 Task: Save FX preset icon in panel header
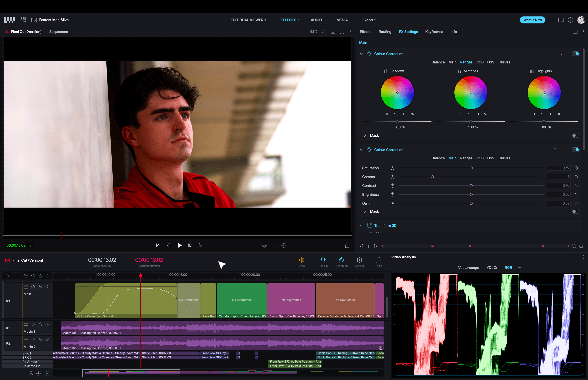(575, 32)
